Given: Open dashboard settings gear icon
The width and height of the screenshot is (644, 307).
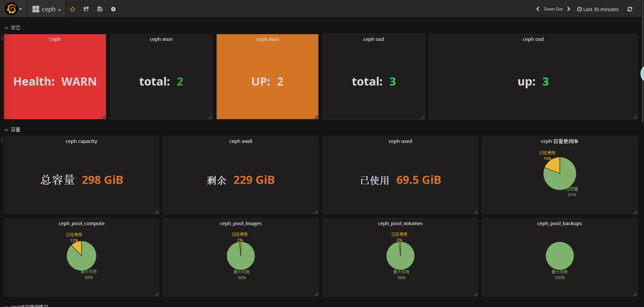Looking at the screenshot, I should [x=113, y=9].
